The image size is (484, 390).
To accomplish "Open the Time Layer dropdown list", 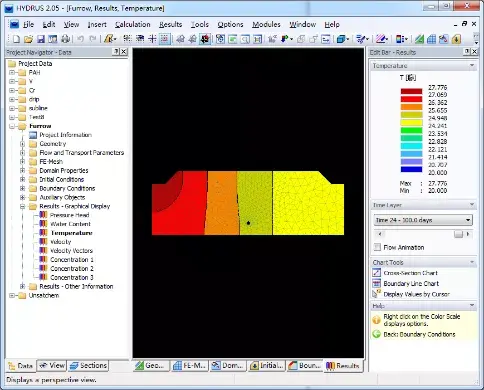I will pos(468,220).
